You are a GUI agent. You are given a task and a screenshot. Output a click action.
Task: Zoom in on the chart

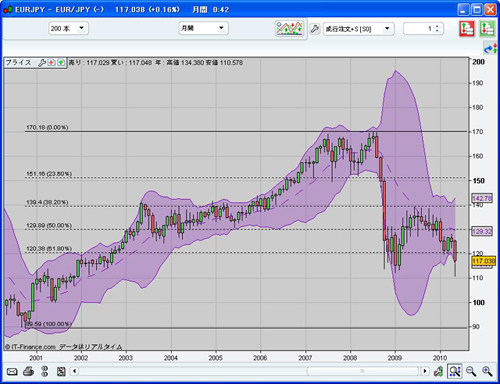487,371
